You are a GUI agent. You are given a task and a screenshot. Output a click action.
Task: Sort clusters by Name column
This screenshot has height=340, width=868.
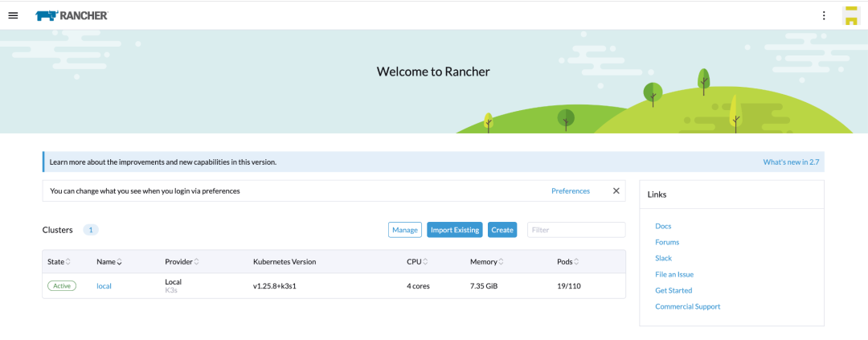pos(109,262)
